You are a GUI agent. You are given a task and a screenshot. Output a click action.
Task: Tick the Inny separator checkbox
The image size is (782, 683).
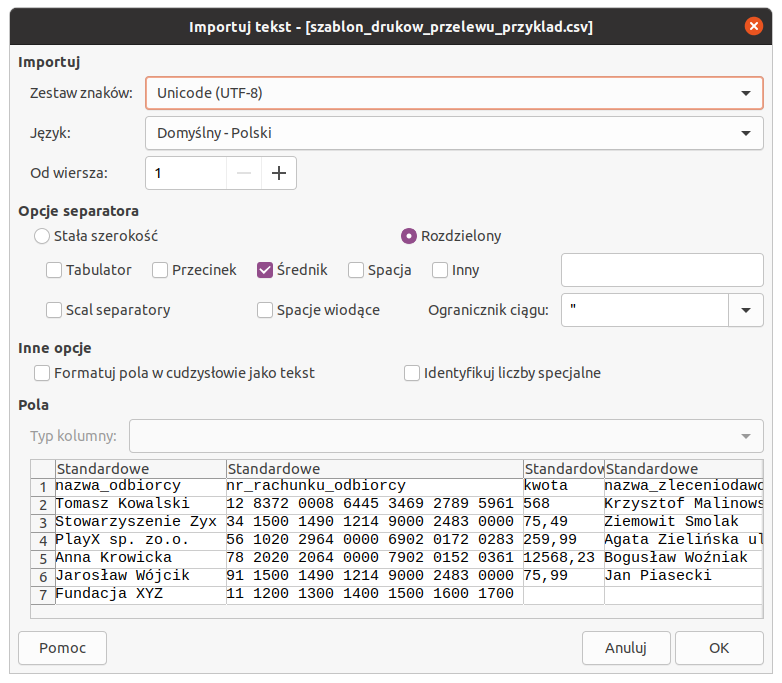coord(440,270)
